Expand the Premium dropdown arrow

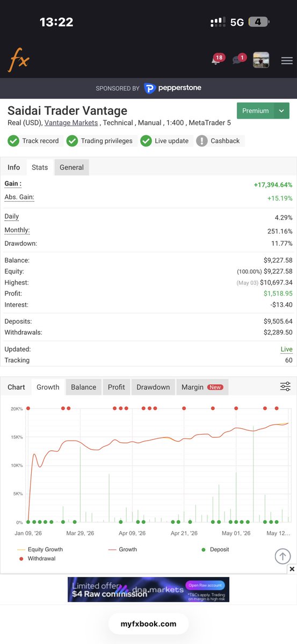[281, 111]
